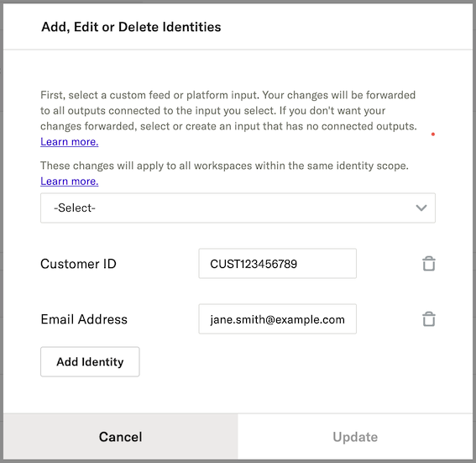Confirm changes with the Update button
This screenshot has width=476, height=463.
tap(355, 437)
